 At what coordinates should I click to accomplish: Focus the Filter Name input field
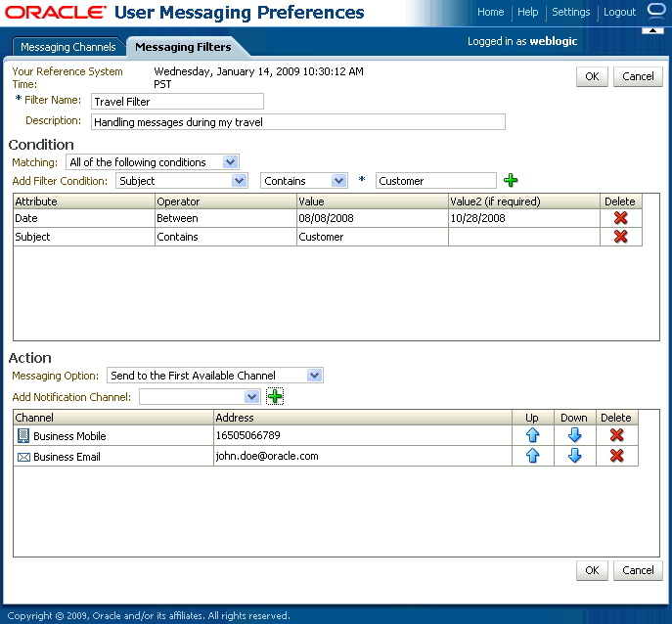point(177,102)
